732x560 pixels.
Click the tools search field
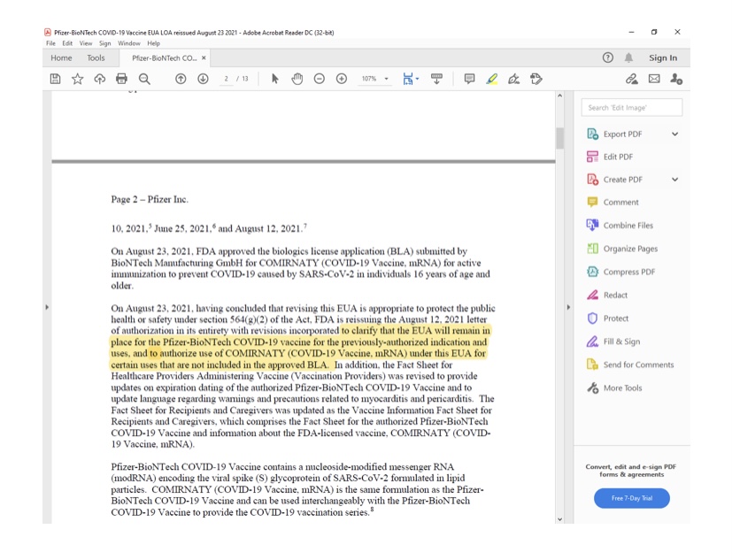pos(632,107)
